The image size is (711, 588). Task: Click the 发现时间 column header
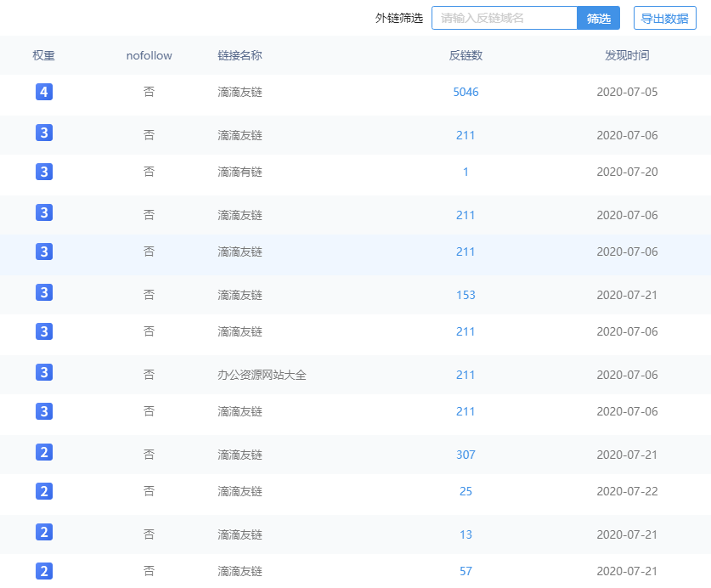click(x=627, y=55)
